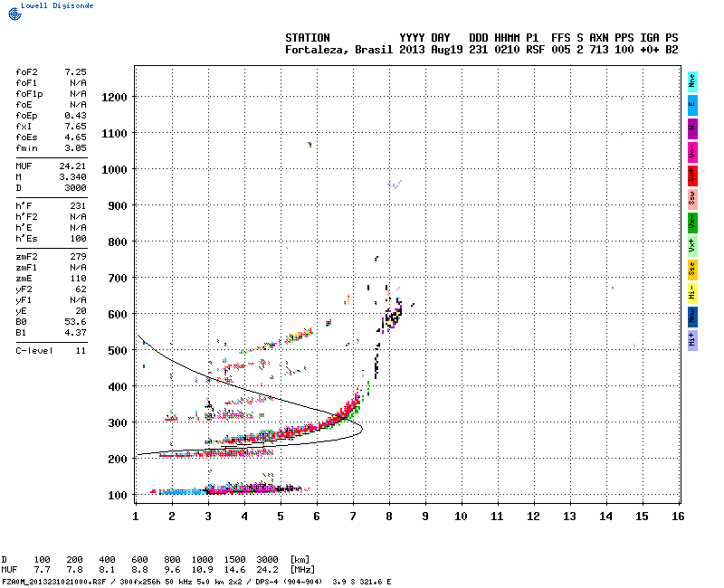Image resolution: width=724 pixels, height=588 pixels.
Task: Click the 700 km height axis label
Action: coord(118,279)
